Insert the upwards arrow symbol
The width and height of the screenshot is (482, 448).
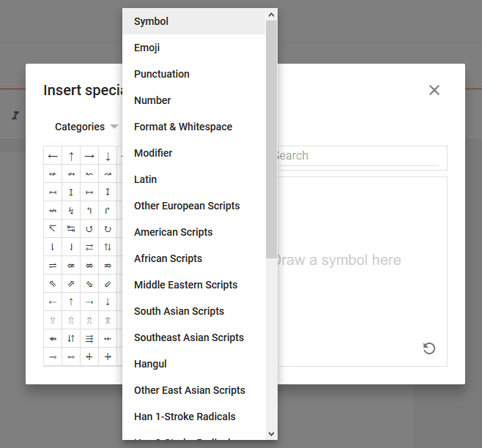pyautogui.click(x=71, y=156)
